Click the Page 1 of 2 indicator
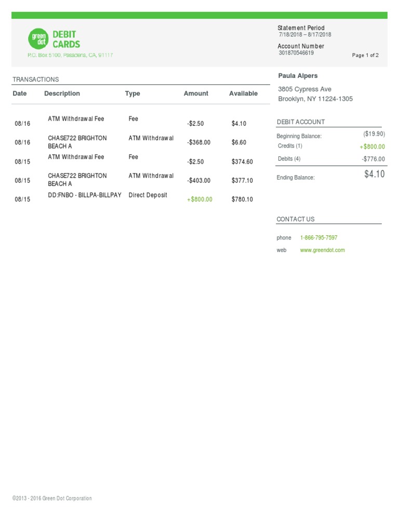This screenshot has width=399, height=532. (x=365, y=55)
